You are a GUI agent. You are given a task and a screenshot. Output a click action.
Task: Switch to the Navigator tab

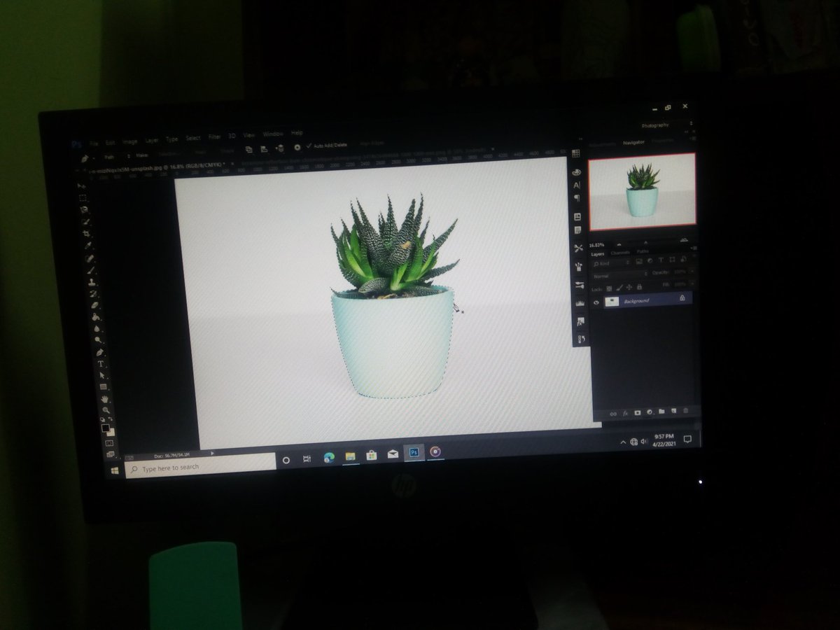coord(634,143)
